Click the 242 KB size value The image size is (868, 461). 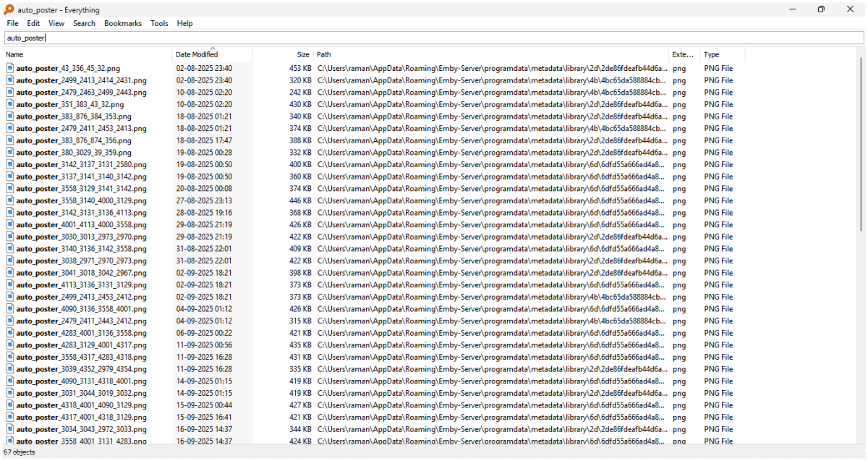(300, 92)
